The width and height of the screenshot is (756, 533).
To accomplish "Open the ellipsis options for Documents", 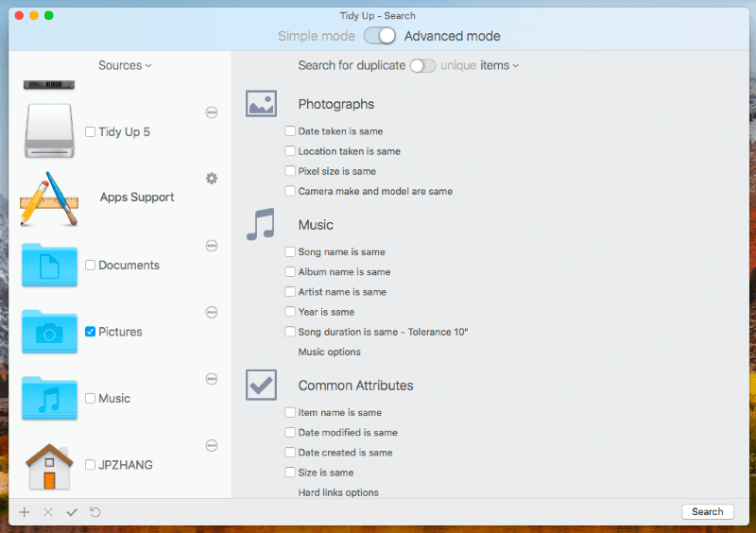I will tap(212, 246).
